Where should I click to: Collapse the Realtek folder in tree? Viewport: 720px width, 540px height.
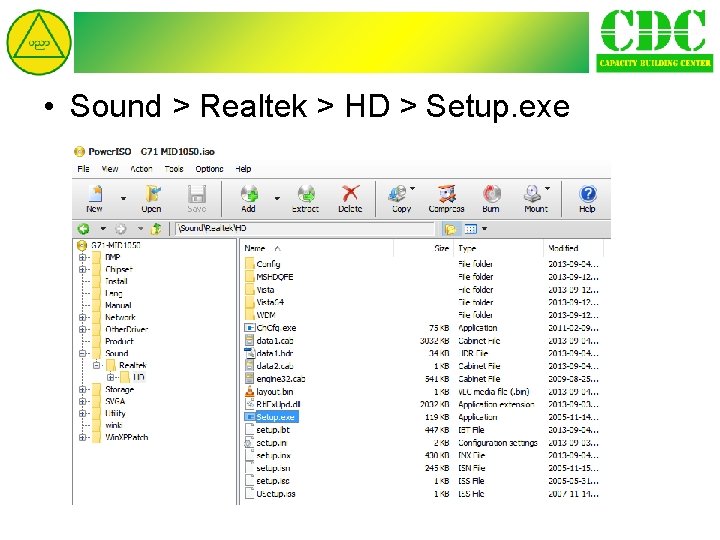pyautogui.click(x=96, y=365)
